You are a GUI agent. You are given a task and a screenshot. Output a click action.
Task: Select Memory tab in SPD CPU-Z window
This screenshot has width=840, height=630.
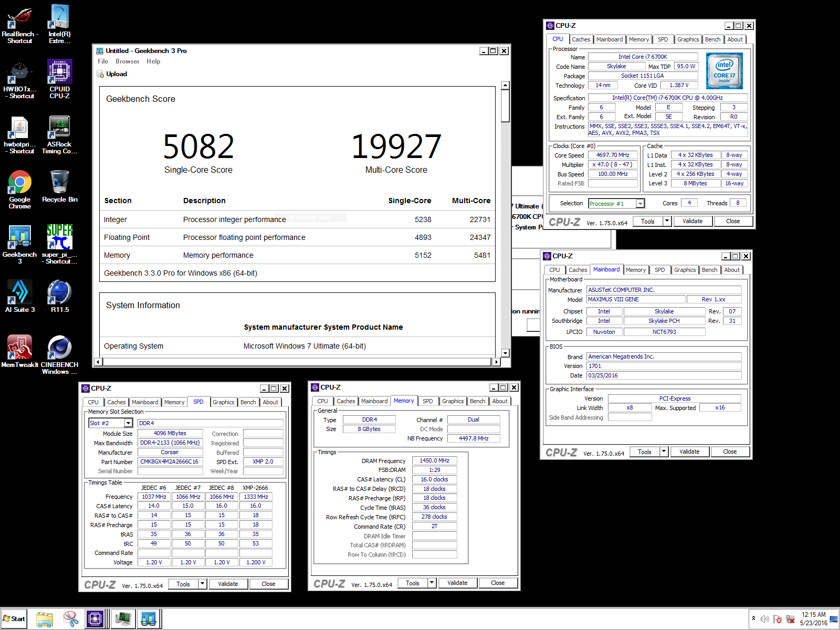tap(174, 402)
